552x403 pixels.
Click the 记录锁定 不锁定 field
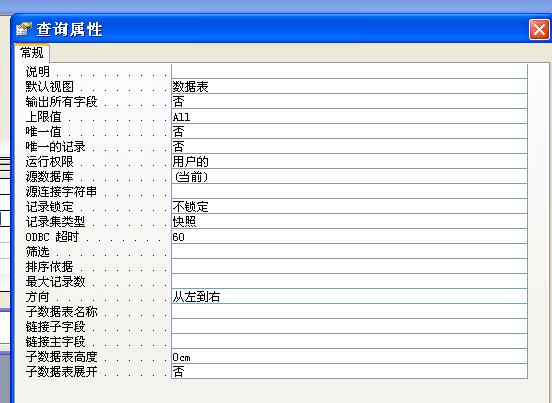pos(349,207)
